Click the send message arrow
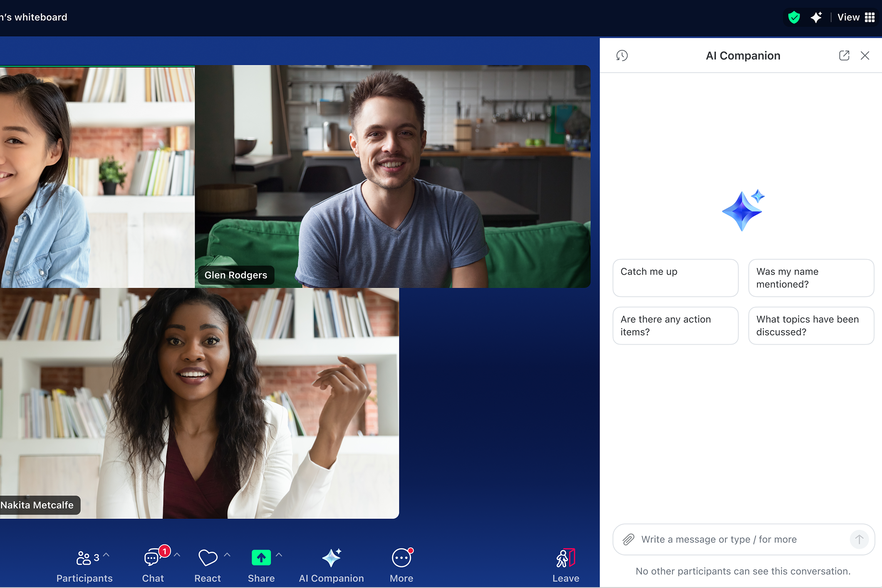Viewport: 882px width, 588px height. coord(859,539)
